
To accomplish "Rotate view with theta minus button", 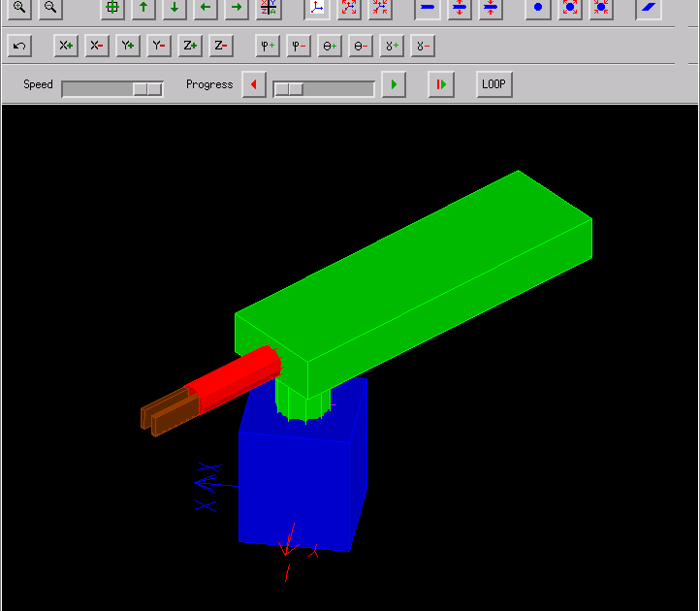I will tap(361, 46).
